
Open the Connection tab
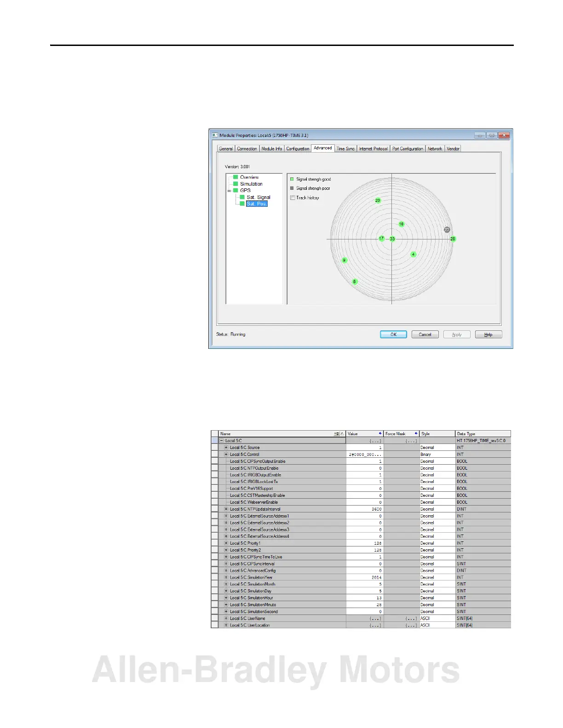point(247,149)
